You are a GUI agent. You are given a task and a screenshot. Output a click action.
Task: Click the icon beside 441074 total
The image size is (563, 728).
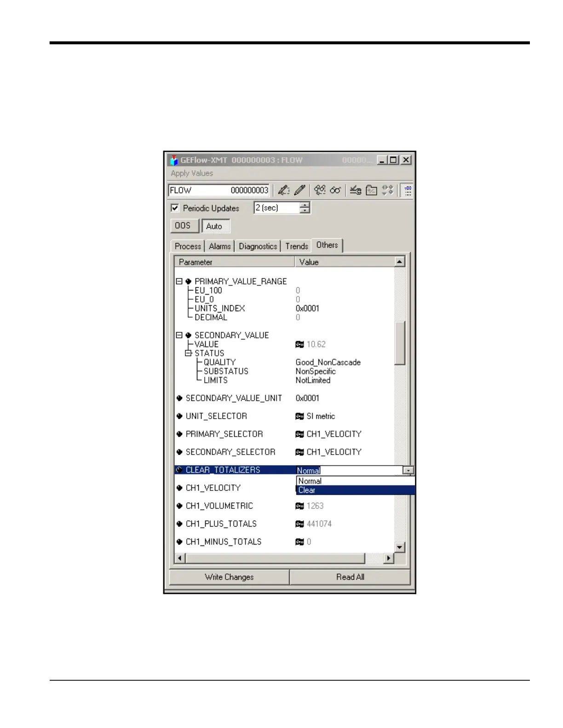(x=299, y=523)
